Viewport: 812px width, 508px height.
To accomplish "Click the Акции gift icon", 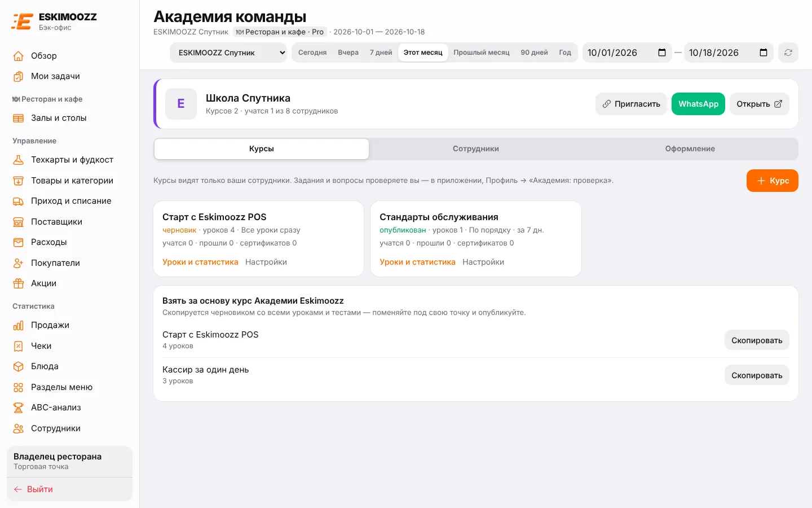I will coord(19,283).
